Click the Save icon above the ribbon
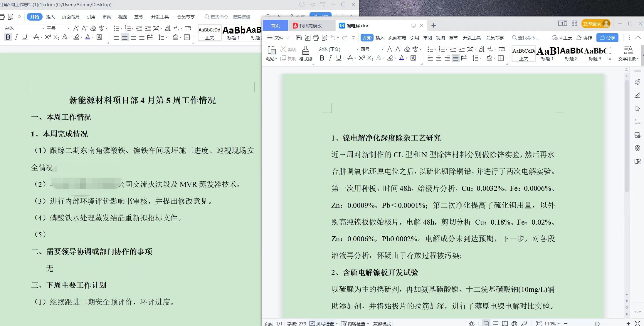This screenshot has width=644, height=326. coord(299,38)
